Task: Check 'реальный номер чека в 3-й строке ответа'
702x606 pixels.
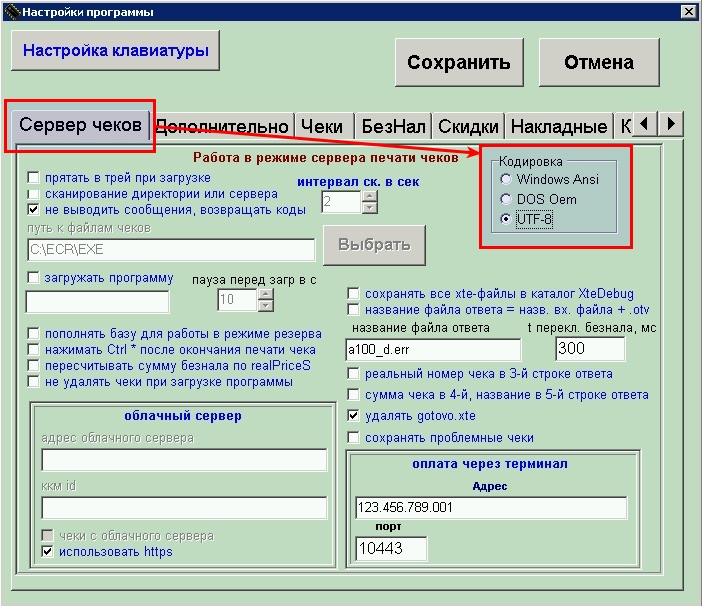Action: 353,373
